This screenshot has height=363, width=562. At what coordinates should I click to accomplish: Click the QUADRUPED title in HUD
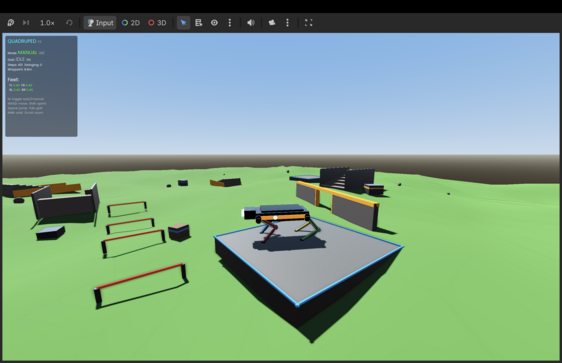(22, 41)
